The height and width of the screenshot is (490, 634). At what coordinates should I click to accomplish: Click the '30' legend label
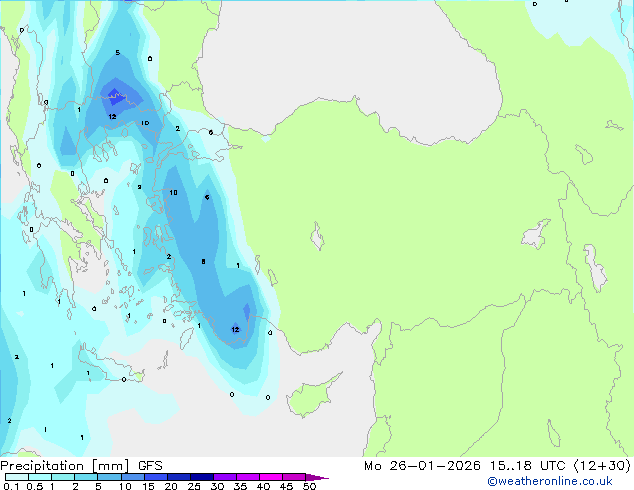[217, 486]
